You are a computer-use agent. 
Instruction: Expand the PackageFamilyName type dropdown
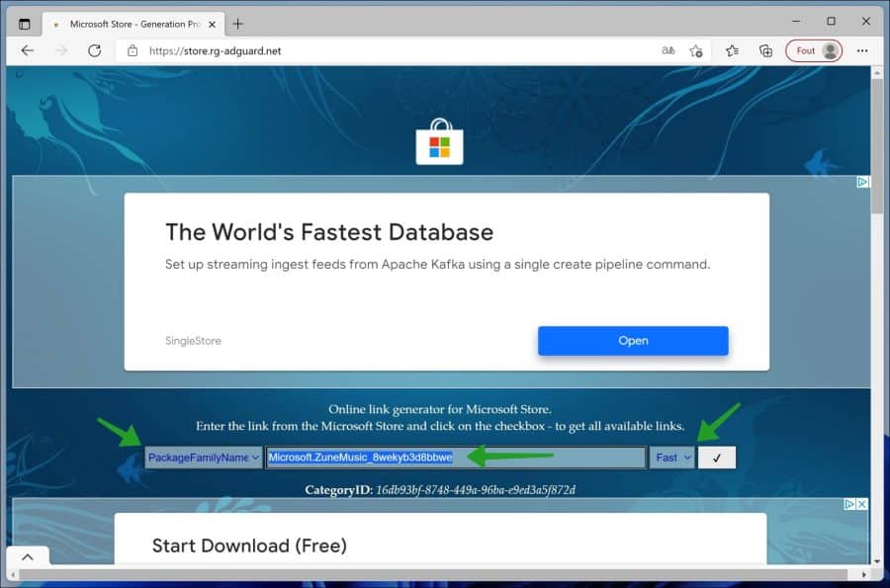coord(203,458)
